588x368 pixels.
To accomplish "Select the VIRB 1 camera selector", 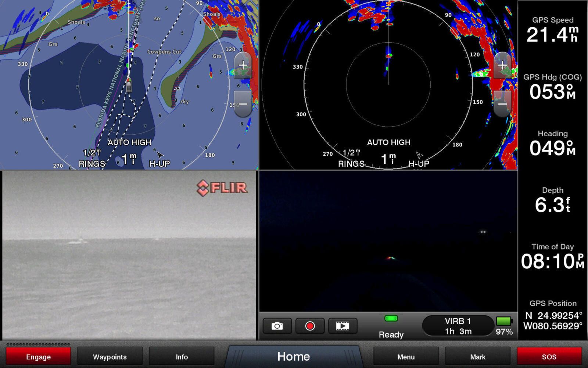I will pyautogui.click(x=458, y=326).
